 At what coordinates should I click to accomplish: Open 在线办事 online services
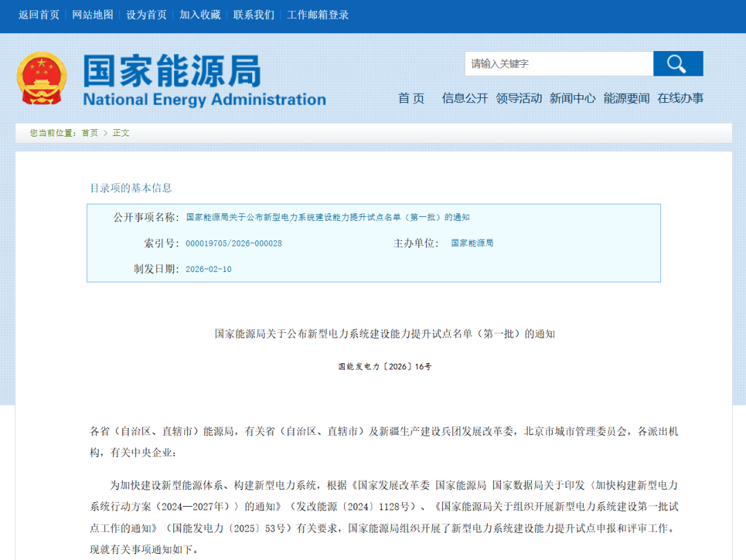[x=680, y=98]
